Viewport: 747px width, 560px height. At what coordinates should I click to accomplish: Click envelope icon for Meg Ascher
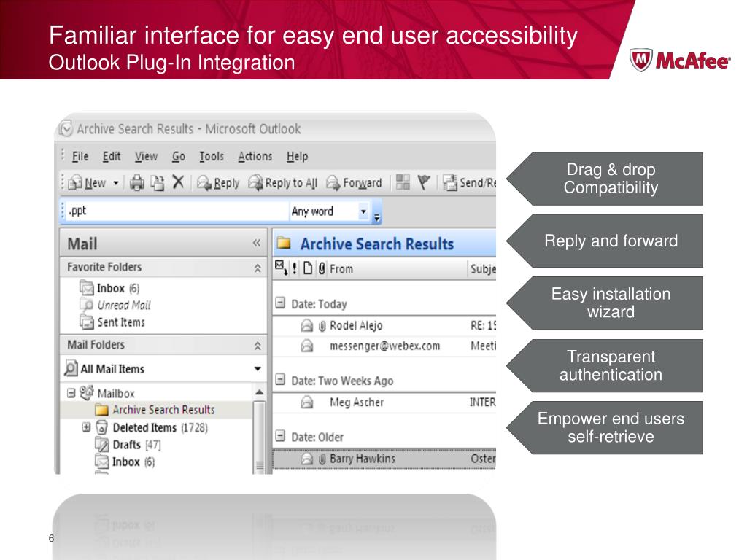click(x=307, y=402)
